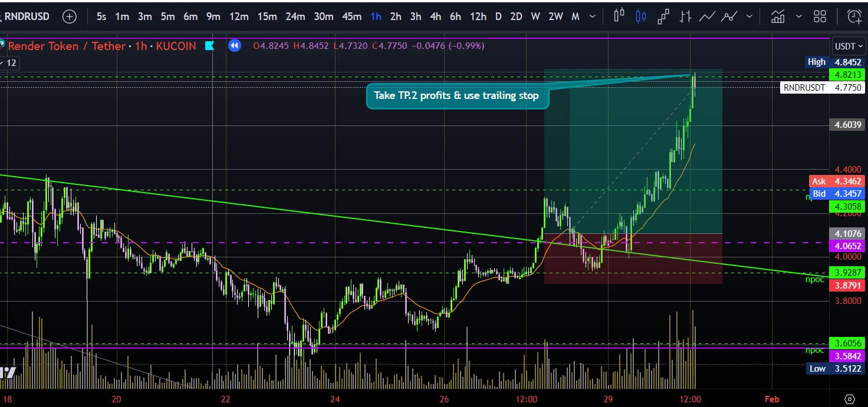Choose the 6h interval
The width and height of the screenshot is (868, 407).
pyautogui.click(x=456, y=16)
